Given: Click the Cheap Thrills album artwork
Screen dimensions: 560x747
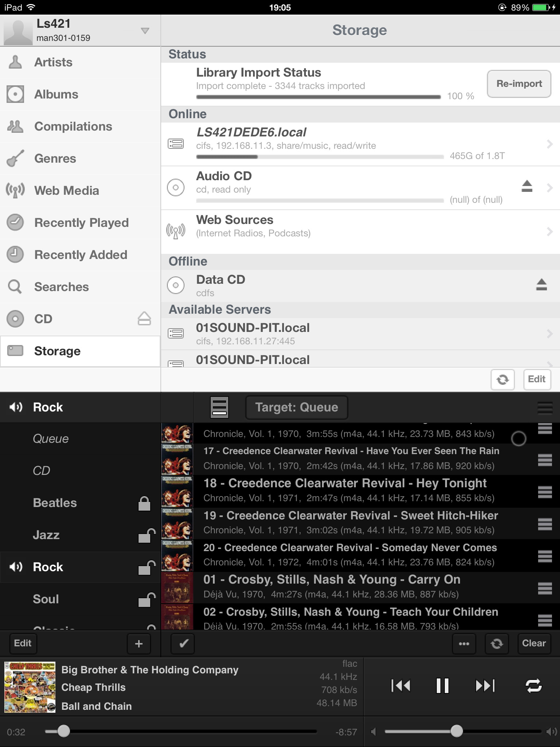Looking at the screenshot, I should pos(30,687).
